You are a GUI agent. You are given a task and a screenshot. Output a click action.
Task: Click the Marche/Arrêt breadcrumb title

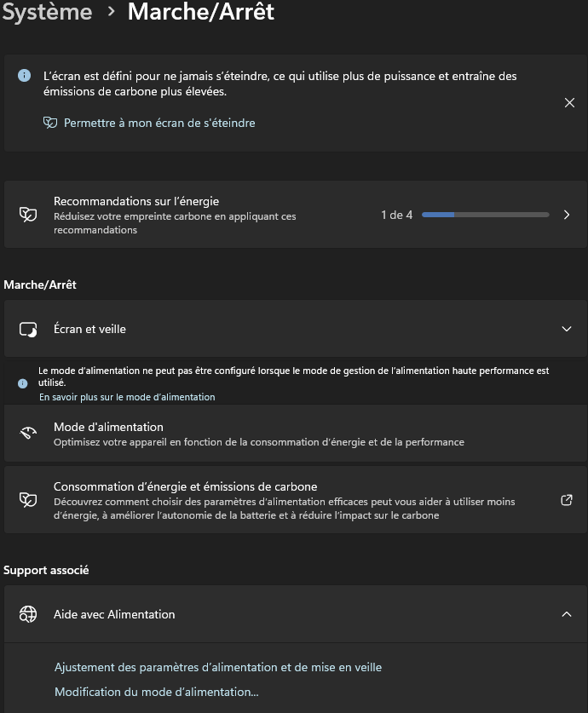[x=201, y=12]
